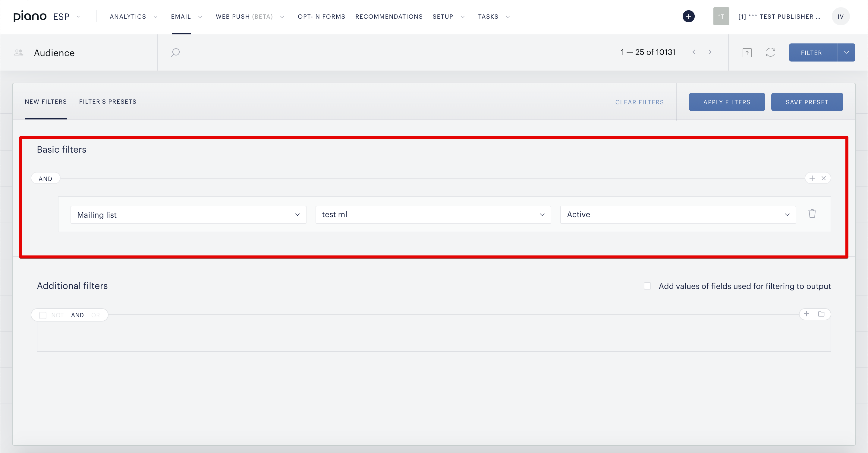Screen dimensions: 868x453
Task: Remove the Basic filters AND group
Action: click(823, 178)
